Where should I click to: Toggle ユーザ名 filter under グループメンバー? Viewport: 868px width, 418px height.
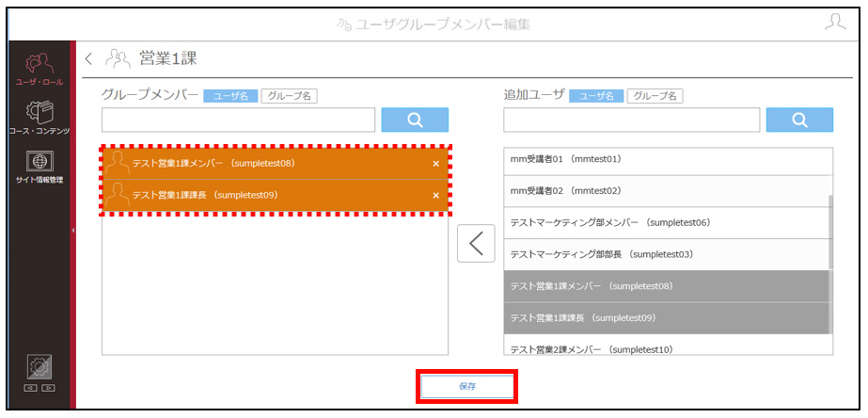point(230,96)
